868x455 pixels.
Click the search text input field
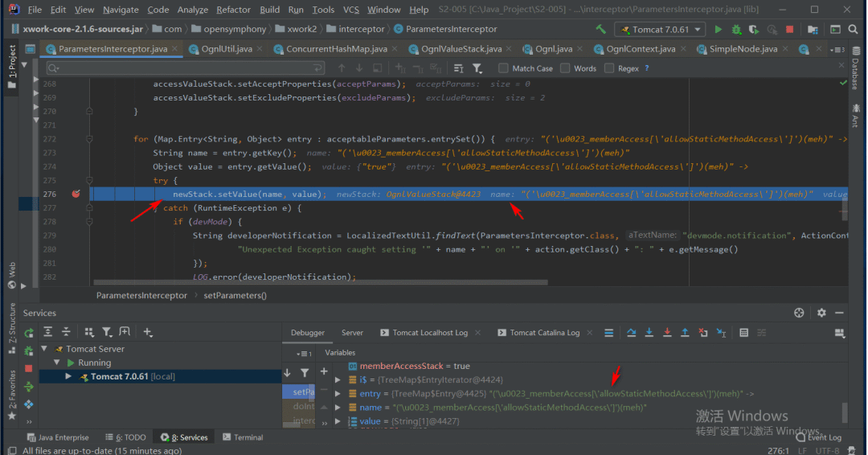point(186,68)
